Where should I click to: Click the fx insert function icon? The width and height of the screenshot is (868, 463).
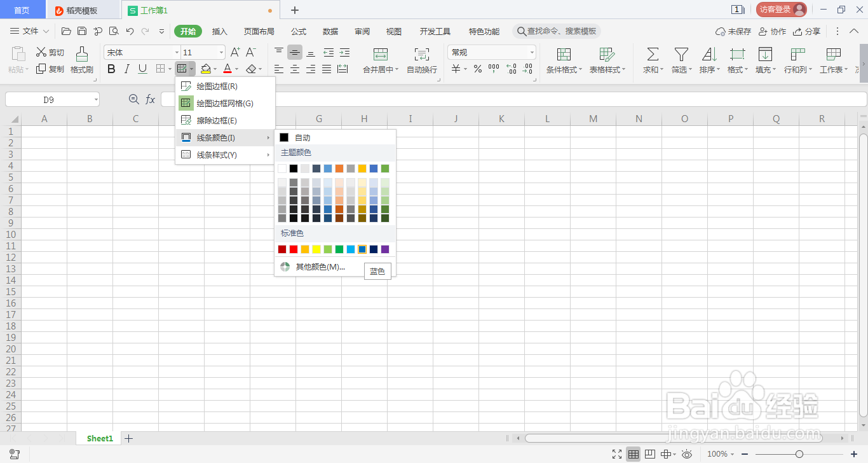click(151, 99)
